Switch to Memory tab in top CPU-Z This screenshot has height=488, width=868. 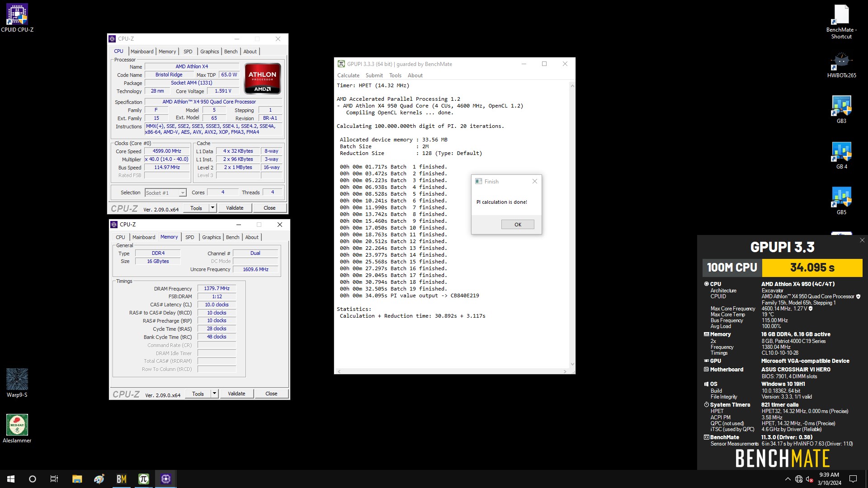click(x=167, y=52)
